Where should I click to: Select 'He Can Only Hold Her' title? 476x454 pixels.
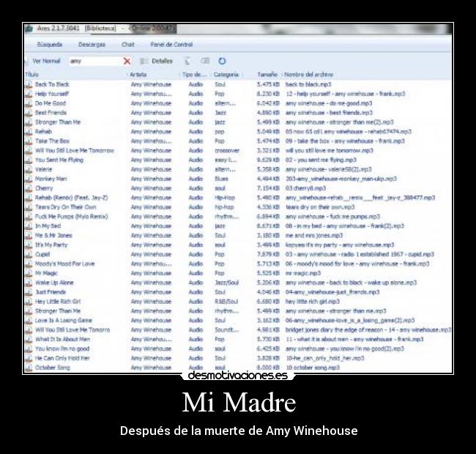pos(62,358)
